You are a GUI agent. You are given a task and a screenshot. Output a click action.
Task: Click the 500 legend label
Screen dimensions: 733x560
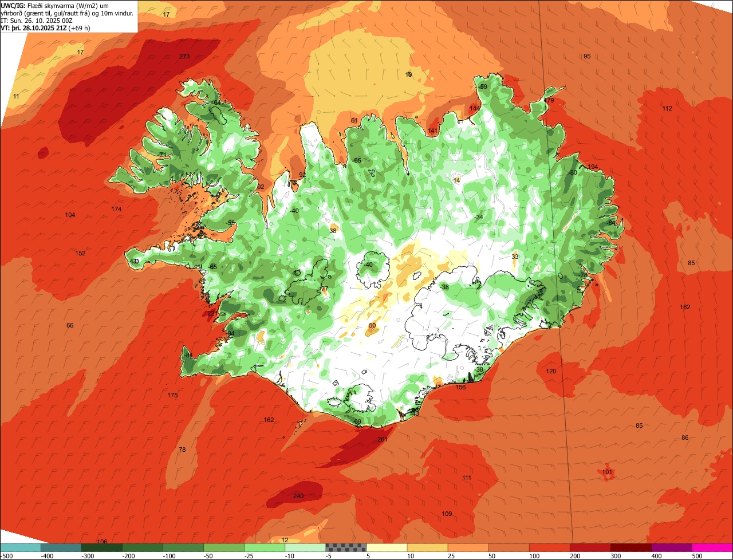[698, 556]
